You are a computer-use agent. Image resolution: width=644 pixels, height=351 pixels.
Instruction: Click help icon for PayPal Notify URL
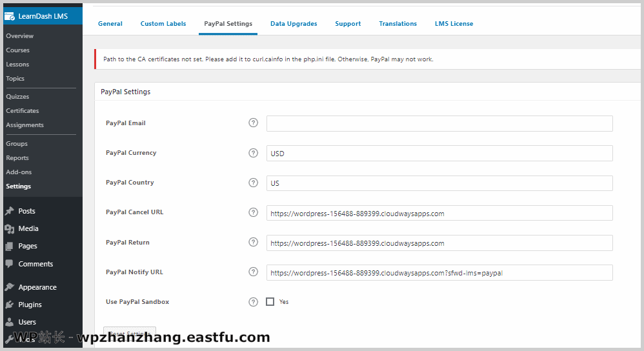tap(254, 272)
